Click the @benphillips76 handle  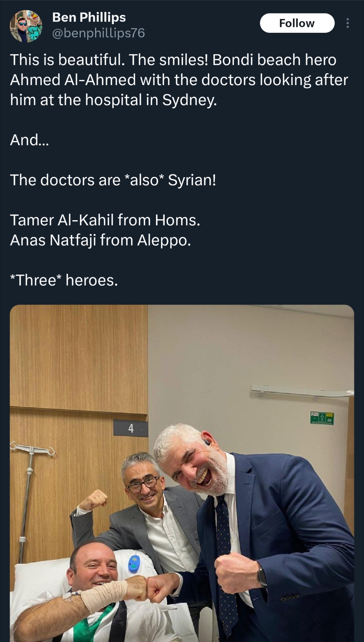(98, 33)
